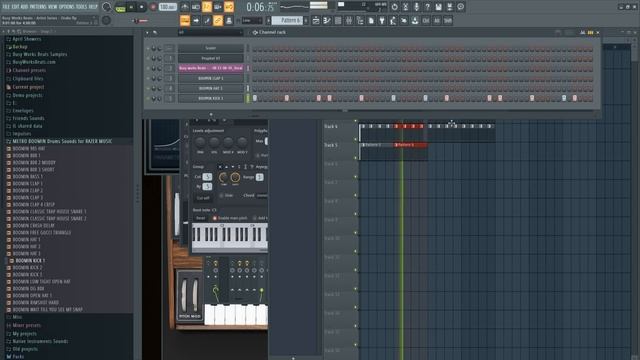Open the OPTIONS menu
This screenshot has height=360, width=640.
tap(68, 7)
